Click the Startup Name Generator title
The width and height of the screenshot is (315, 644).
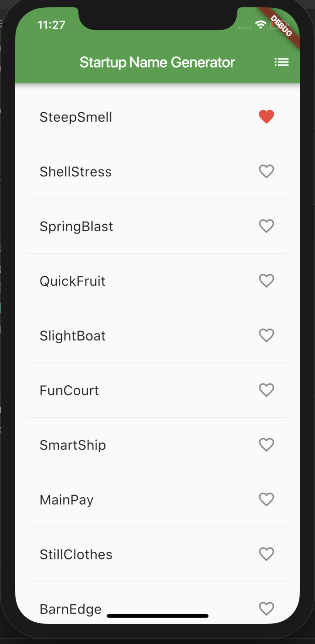coord(157,62)
